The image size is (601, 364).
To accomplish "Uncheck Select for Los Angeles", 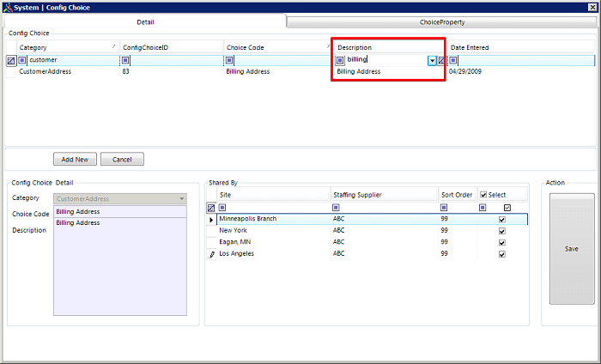I will click(x=502, y=254).
